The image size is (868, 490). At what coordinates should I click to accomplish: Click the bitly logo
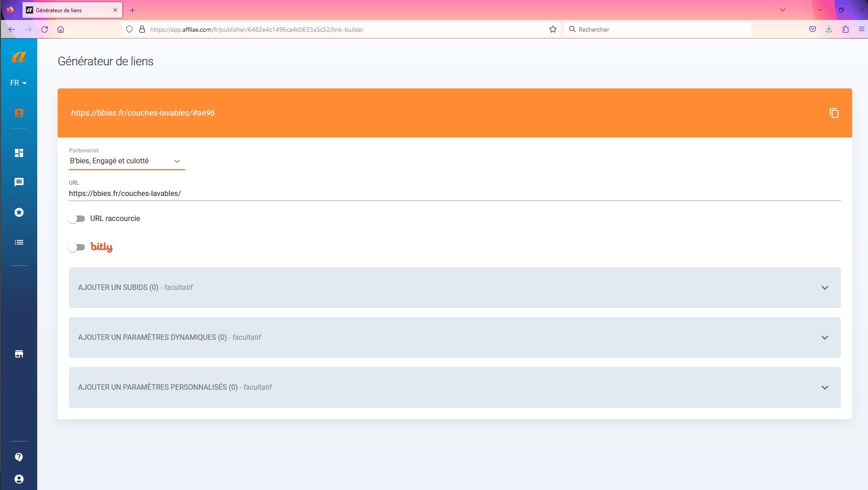[x=102, y=247]
